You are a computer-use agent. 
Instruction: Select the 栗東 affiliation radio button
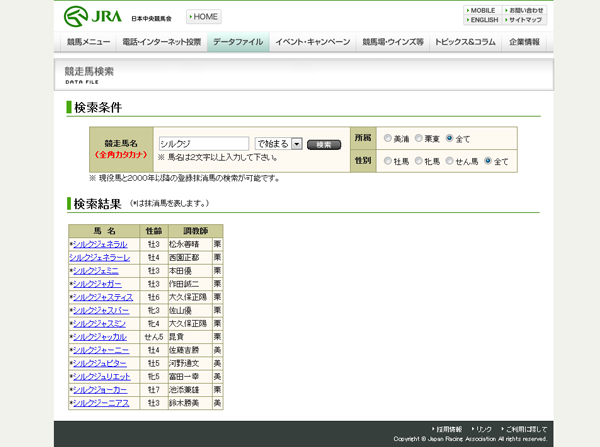pyautogui.click(x=419, y=138)
